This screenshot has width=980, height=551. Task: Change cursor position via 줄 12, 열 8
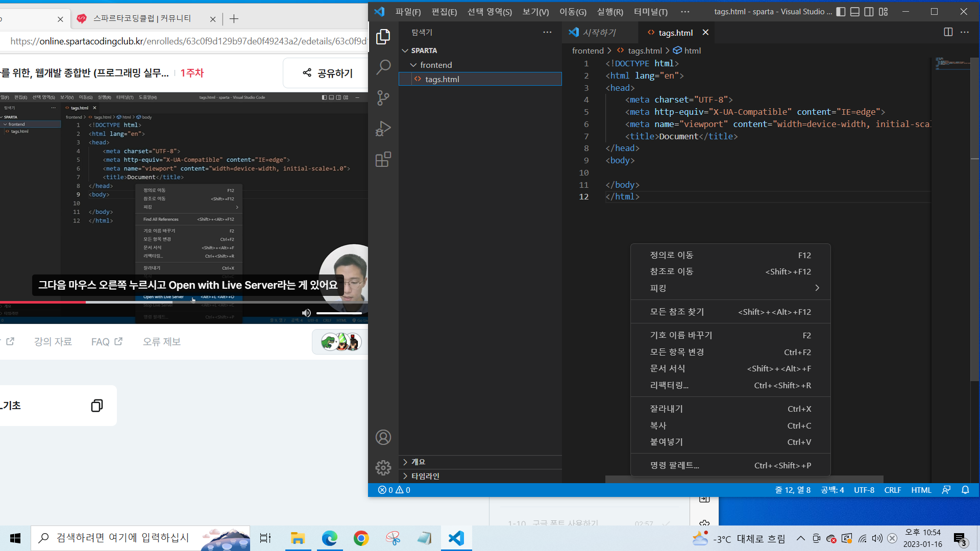[x=793, y=490]
